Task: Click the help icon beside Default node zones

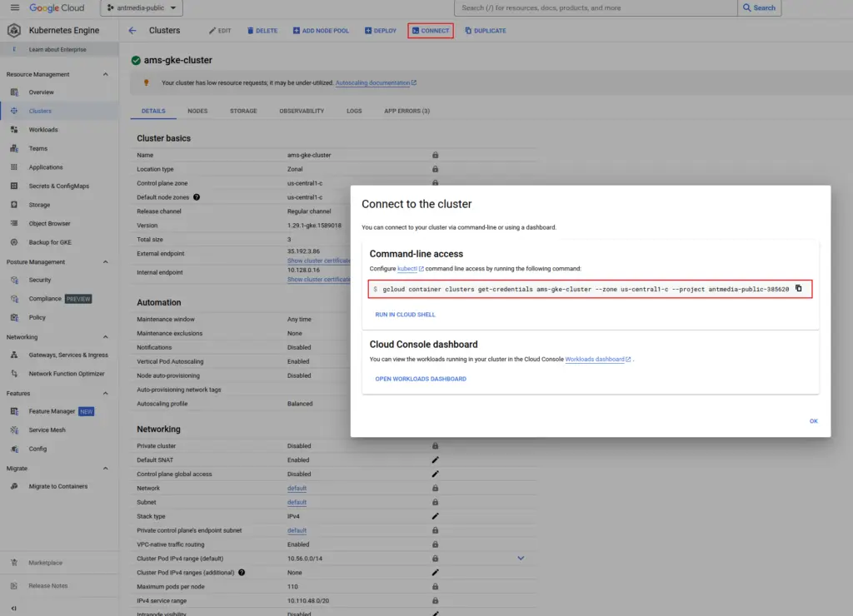Action: tap(197, 197)
